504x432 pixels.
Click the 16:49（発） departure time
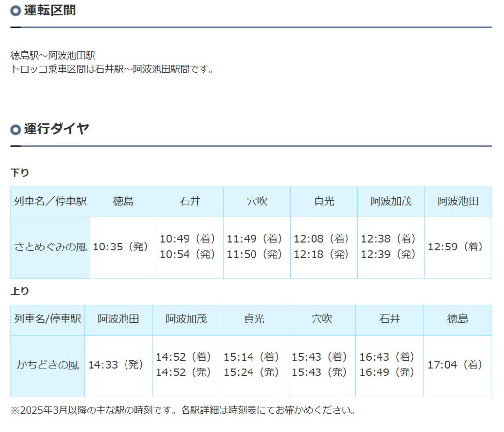(387, 372)
